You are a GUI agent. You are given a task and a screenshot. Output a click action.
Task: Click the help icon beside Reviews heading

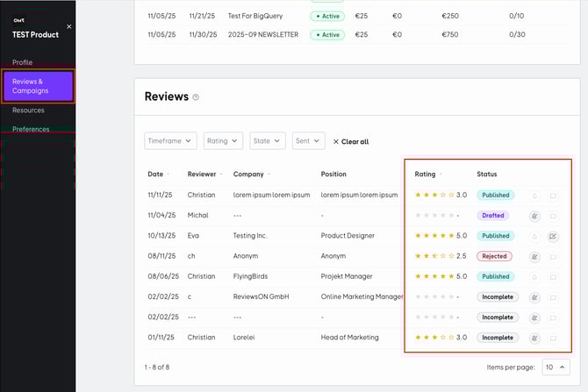196,97
